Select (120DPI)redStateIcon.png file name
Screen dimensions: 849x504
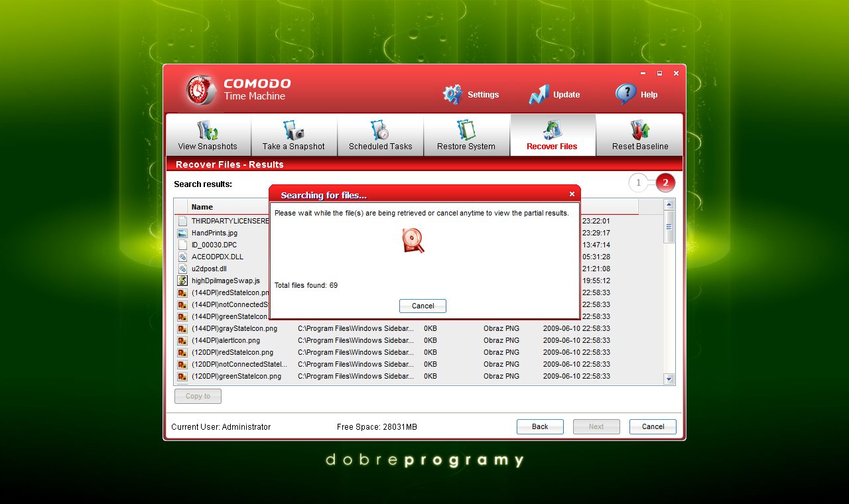point(232,352)
